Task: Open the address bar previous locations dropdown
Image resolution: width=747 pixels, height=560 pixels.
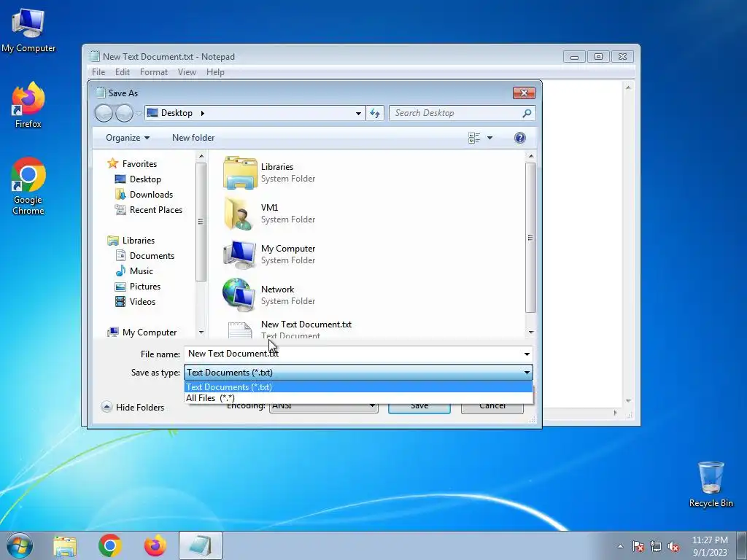Action: tap(358, 113)
